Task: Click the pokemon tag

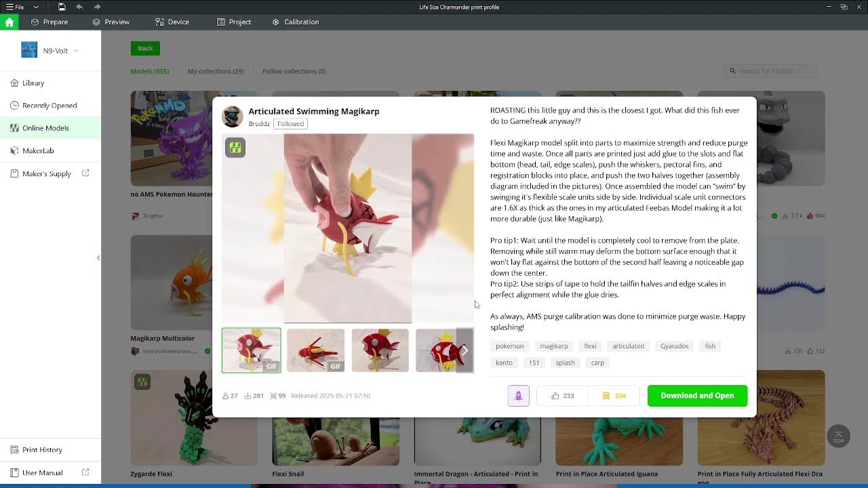Action: [x=510, y=346]
